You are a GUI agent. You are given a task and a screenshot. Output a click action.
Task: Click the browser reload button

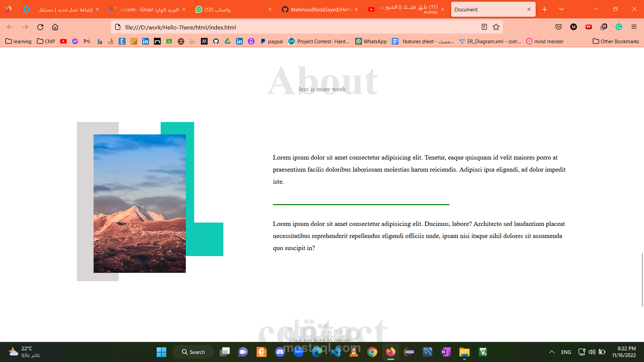(x=40, y=27)
